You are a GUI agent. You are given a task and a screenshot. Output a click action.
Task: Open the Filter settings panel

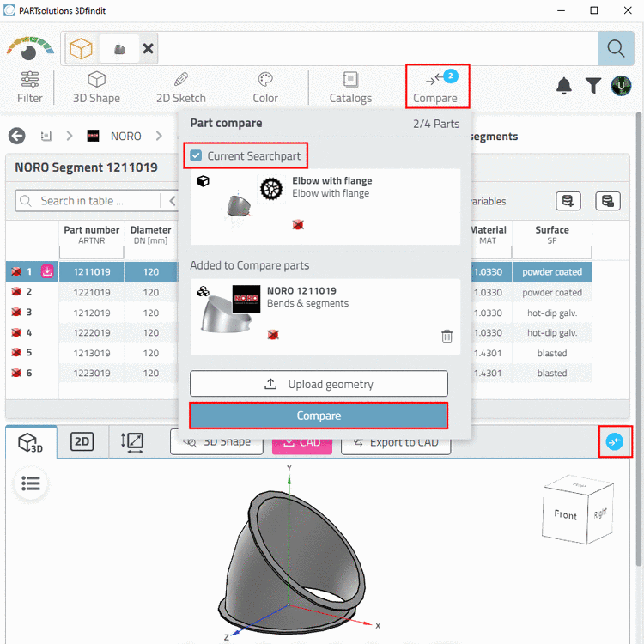tap(29, 87)
